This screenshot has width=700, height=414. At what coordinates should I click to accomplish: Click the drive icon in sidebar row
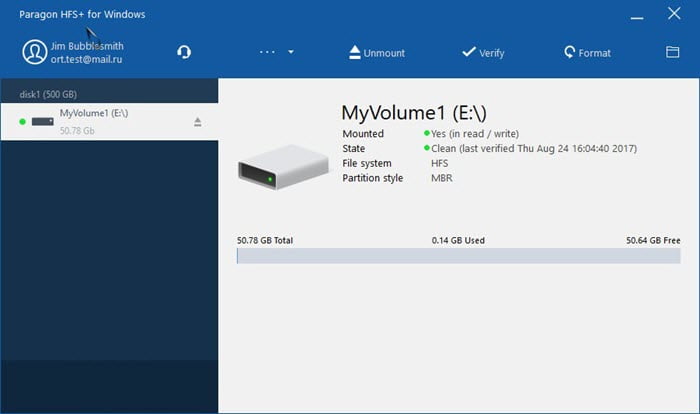pyautogui.click(x=42, y=121)
